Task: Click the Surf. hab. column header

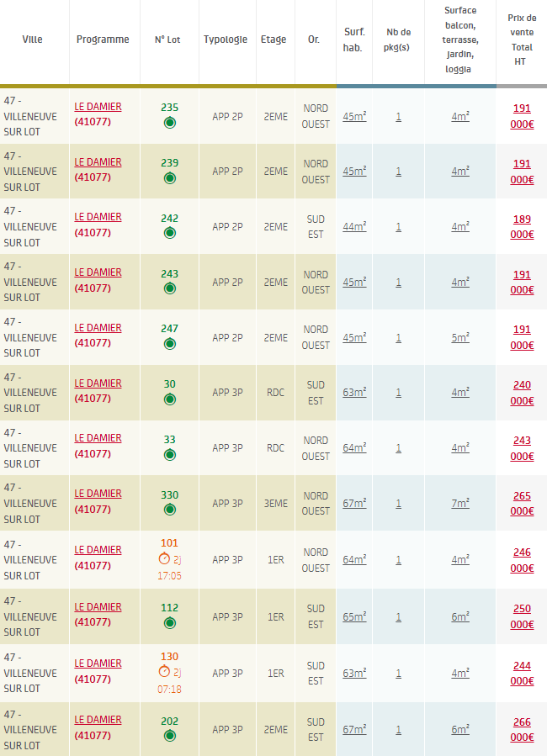Action: click(x=354, y=40)
